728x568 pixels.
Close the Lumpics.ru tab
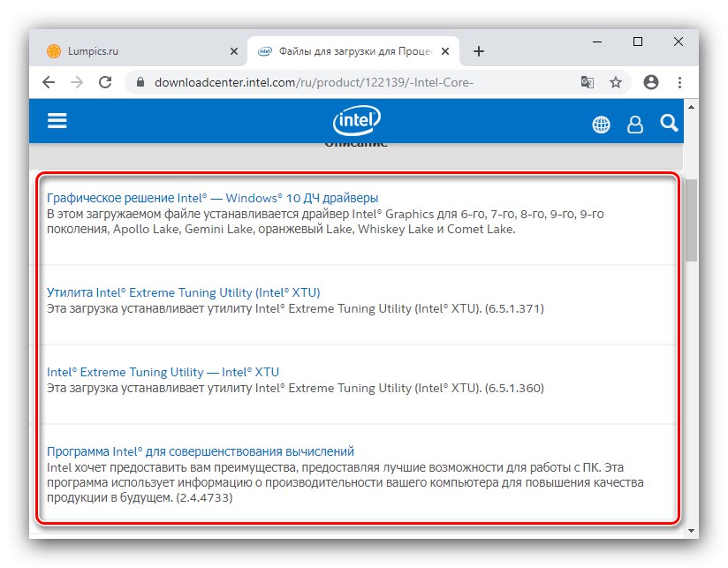pyautogui.click(x=234, y=51)
